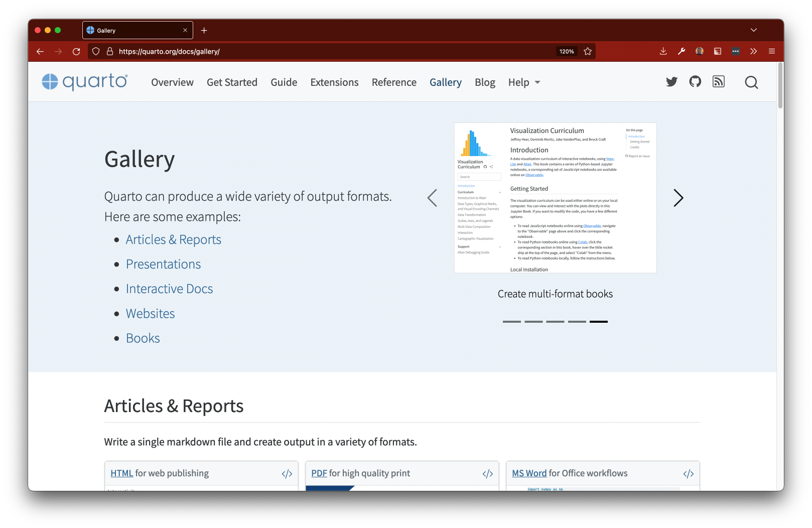
Task: Go to the next carousel slide
Action: point(678,198)
